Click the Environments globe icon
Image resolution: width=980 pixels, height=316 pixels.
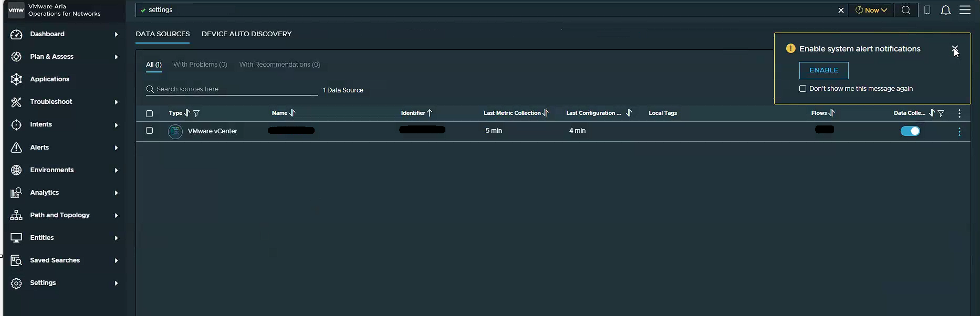(16, 170)
